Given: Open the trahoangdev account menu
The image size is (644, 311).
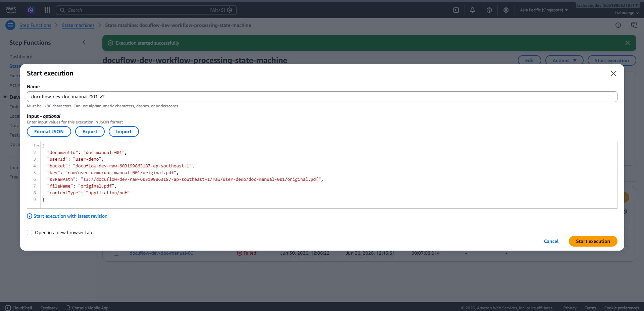Looking at the screenshot, I should 607,5.
